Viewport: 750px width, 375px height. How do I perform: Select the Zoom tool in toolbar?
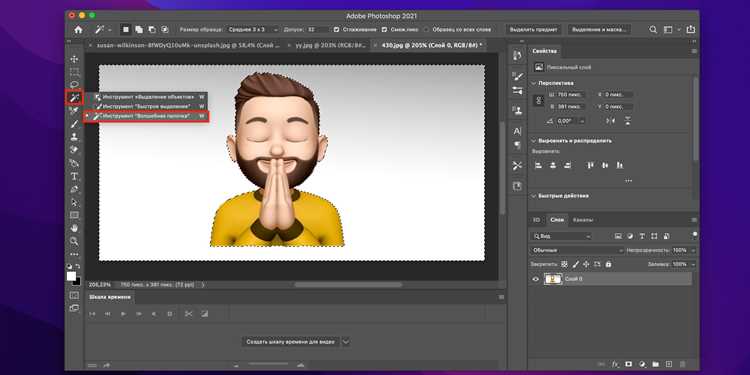point(74,241)
